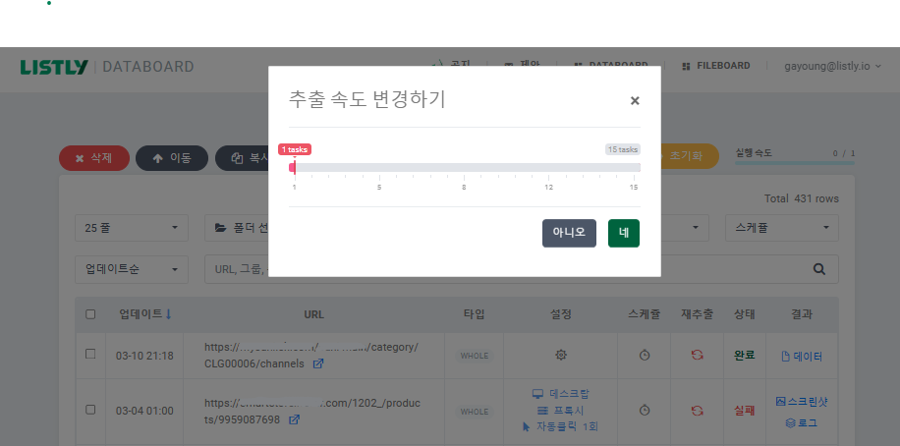Click the LISTLY logo
This screenshot has width=900, height=446.
pyautogui.click(x=54, y=67)
